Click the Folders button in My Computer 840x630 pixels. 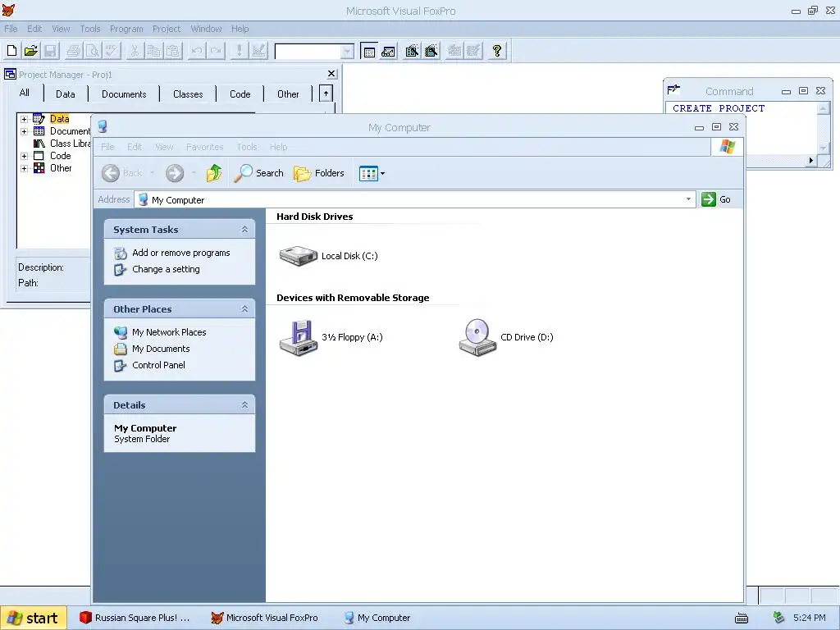coord(319,173)
